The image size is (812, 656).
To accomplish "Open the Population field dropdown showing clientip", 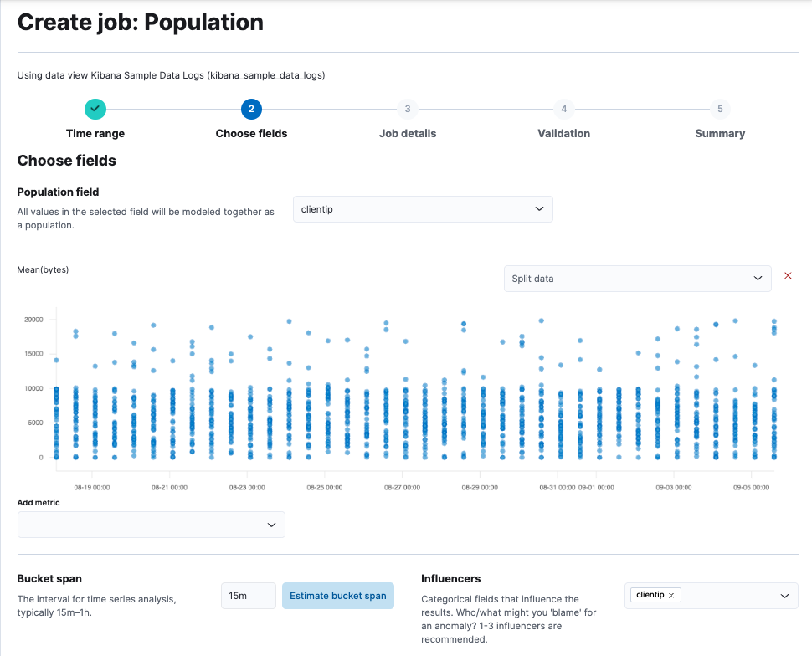I will point(422,208).
